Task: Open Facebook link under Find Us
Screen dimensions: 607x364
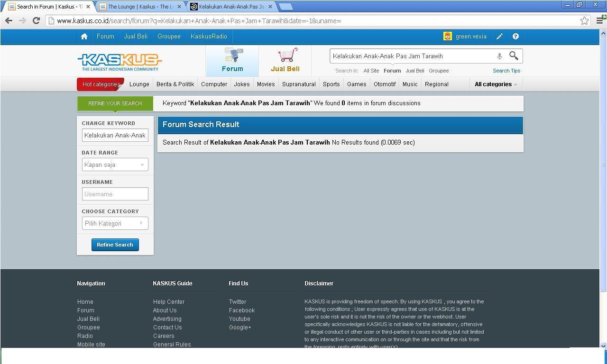Action: click(x=242, y=310)
